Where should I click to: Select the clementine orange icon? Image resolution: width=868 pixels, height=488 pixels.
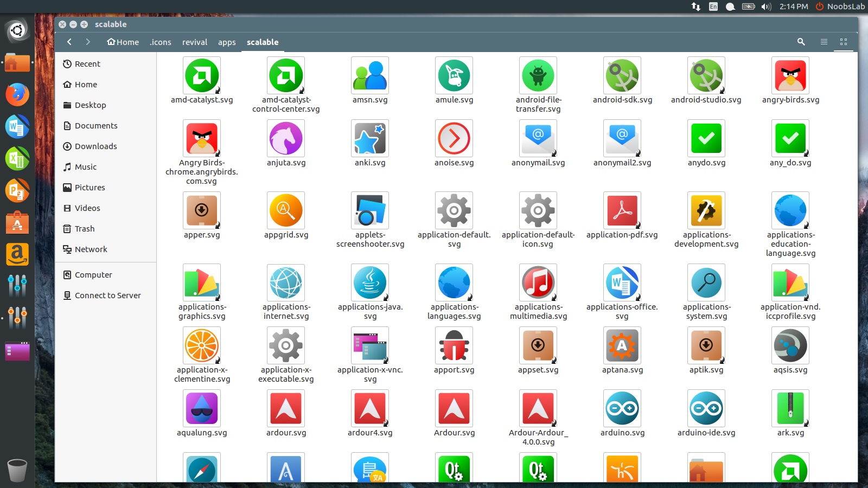click(x=202, y=345)
